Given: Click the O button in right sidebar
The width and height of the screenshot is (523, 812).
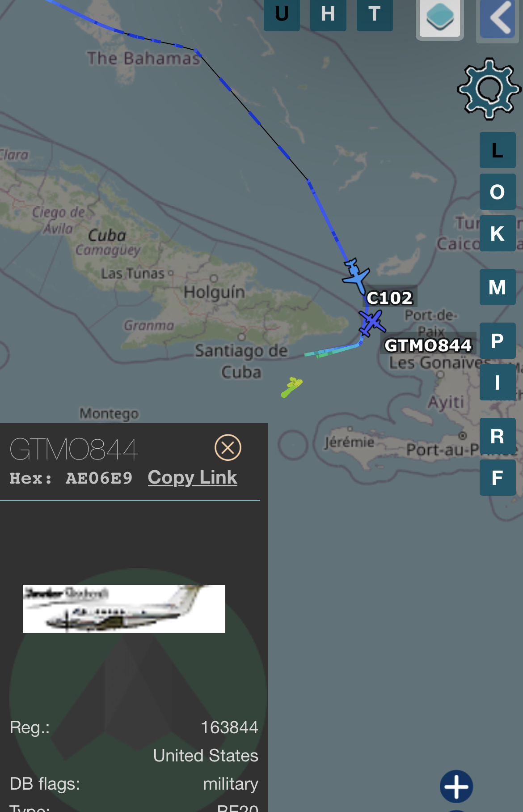Looking at the screenshot, I should (x=498, y=192).
